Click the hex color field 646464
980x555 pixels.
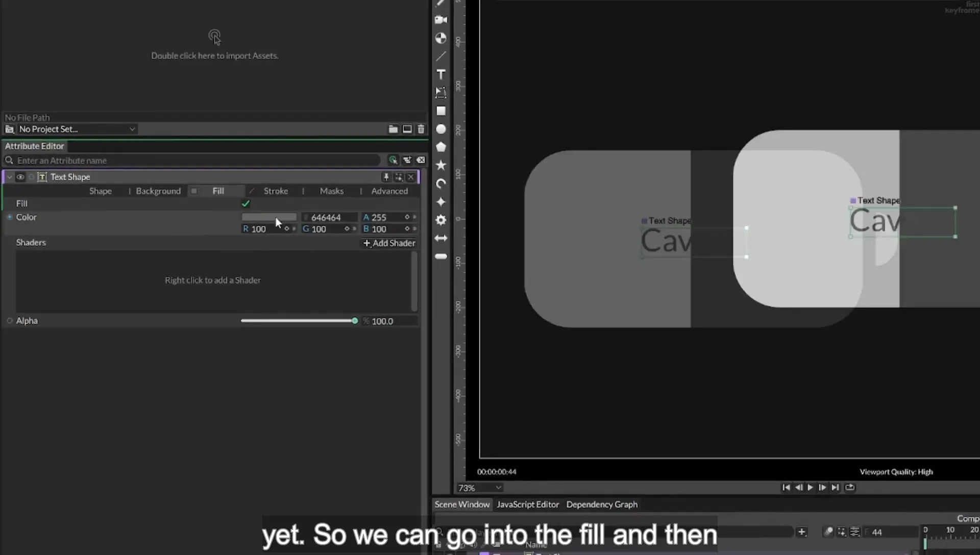click(x=329, y=217)
